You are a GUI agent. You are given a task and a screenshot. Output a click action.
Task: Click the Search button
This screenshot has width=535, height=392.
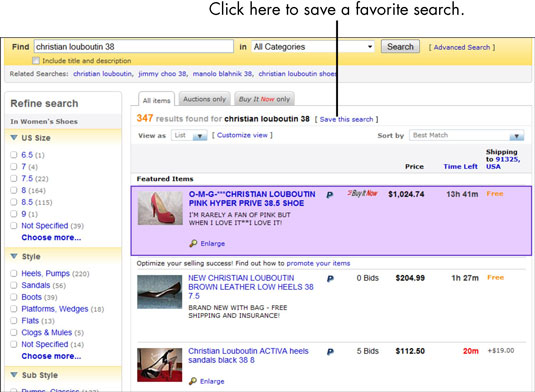pos(400,47)
